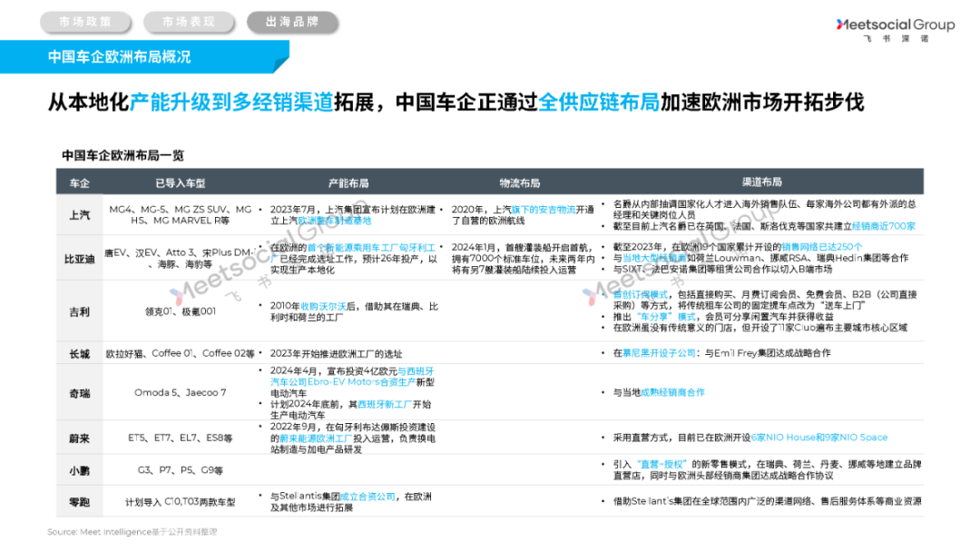The image size is (980, 552).
Task: Click the 车企 column header
Action: [79, 183]
